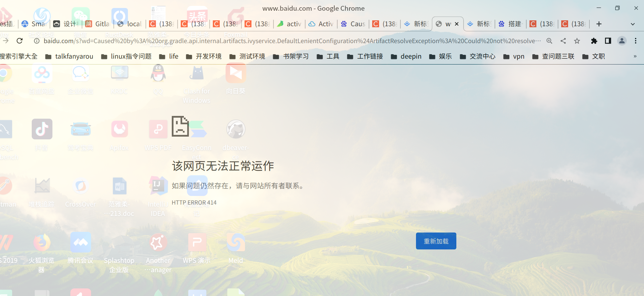
Task: Open the zoom magnifier in the address bar
Action: [549, 41]
